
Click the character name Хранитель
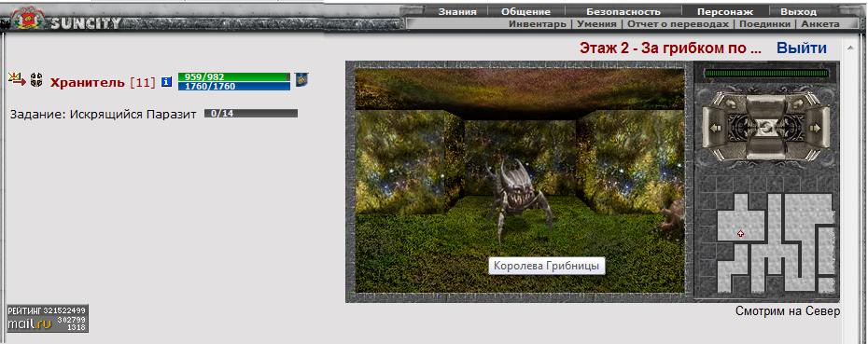click(x=88, y=82)
